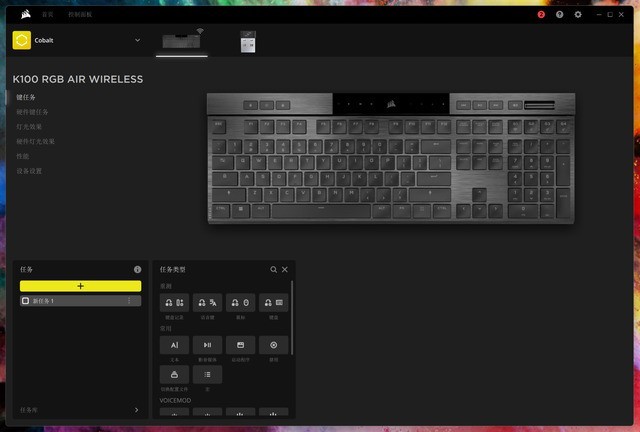Select the keyboard remap task type
Image resolution: width=640 pixels, height=432 pixels.
(273, 303)
